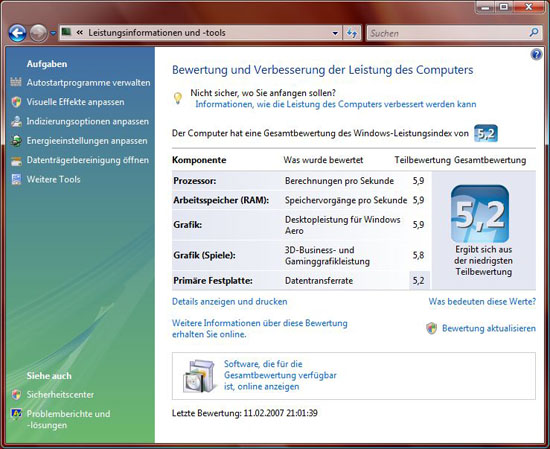The image size is (550, 449).
Task: Click Speichervorgänge pro Sekunde text
Action: 346,200
